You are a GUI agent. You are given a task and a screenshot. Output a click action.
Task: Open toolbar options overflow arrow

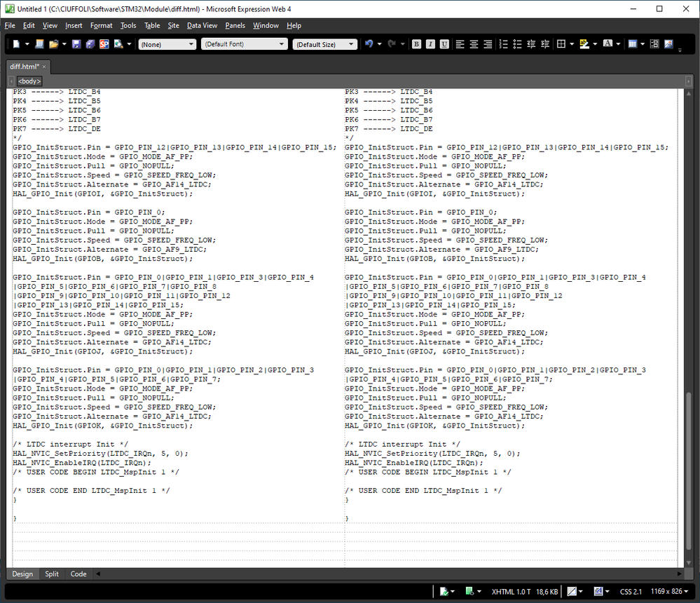(680, 50)
